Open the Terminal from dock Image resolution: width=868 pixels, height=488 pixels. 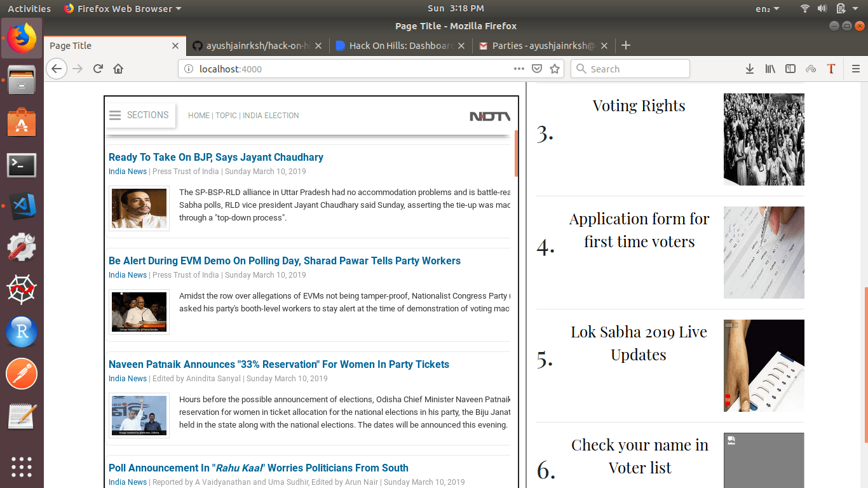pyautogui.click(x=22, y=166)
